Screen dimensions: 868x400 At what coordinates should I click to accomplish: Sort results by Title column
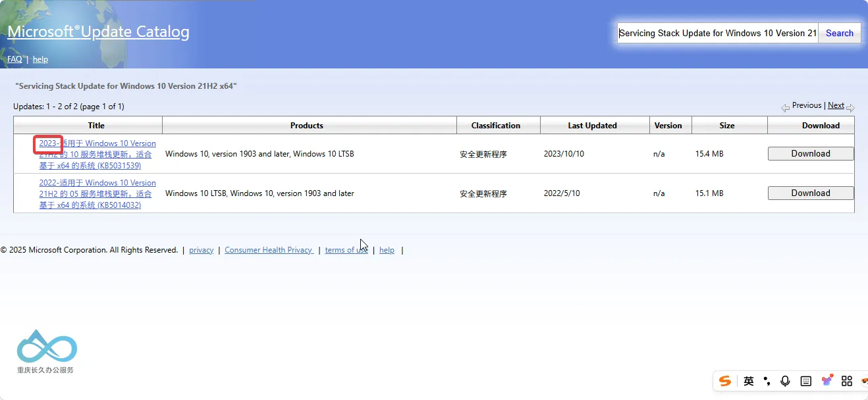(x=96, y=125)
